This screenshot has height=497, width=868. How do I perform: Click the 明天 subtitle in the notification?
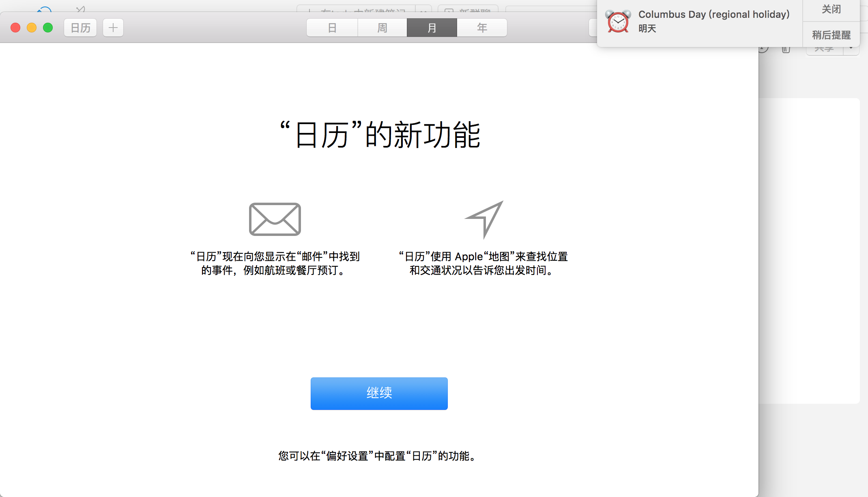[647, 28]
